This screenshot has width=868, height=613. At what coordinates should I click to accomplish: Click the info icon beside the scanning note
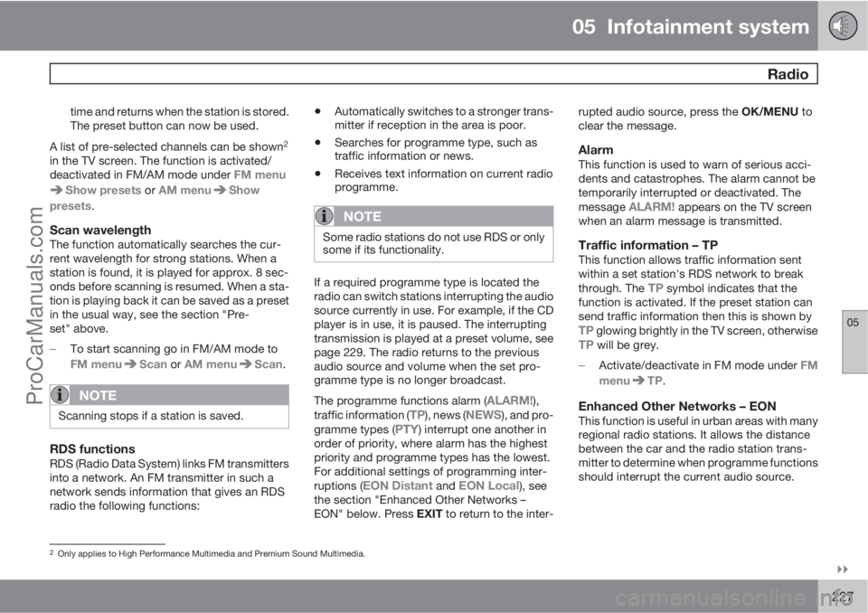[61, 395]
